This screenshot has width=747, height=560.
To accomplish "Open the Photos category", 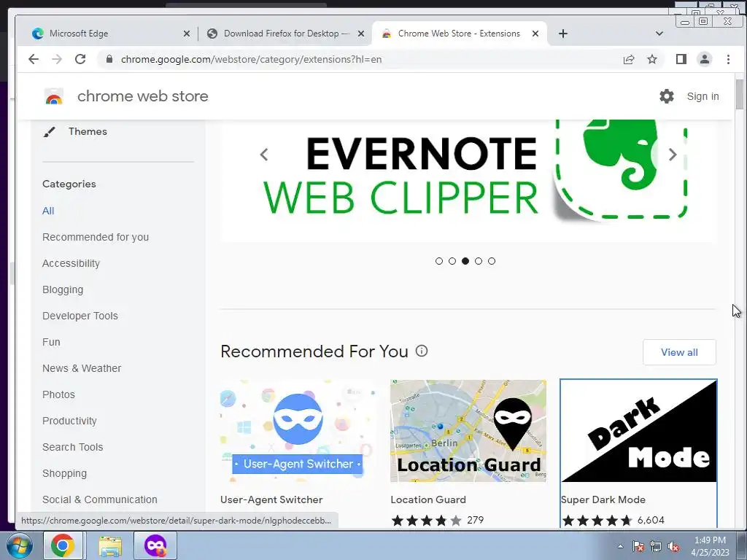I will tap(58, 394).
